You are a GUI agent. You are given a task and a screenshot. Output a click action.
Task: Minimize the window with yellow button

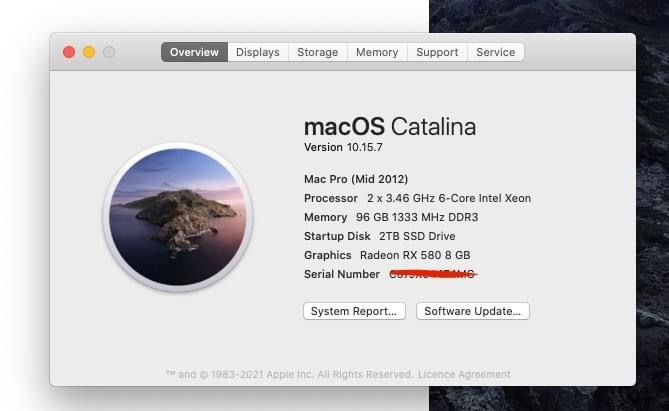tap(89, 52)
